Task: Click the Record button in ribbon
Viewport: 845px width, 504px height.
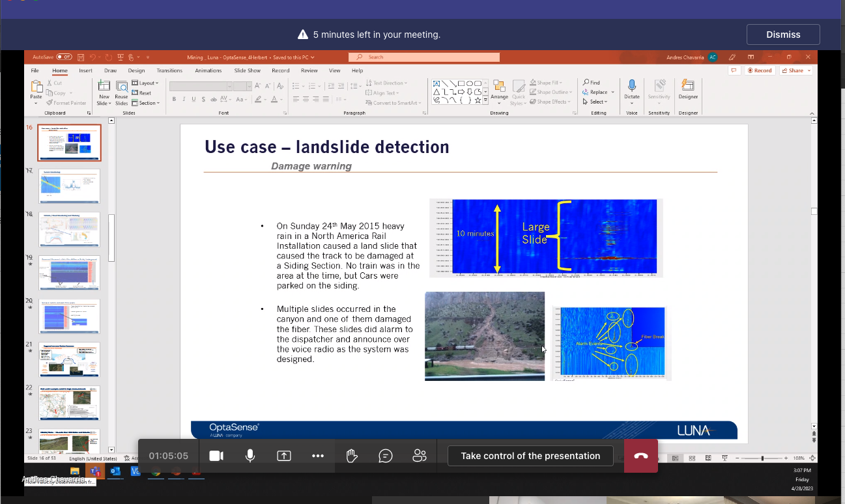Action: 760,70
